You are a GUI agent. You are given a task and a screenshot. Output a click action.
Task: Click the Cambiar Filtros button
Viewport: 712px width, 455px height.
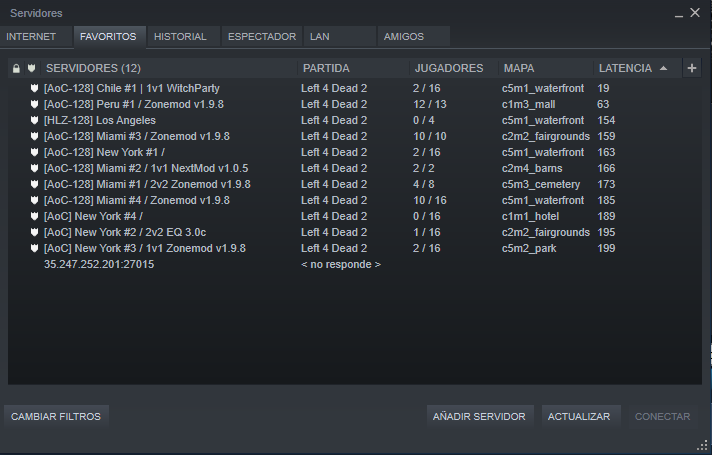(x=56, y=416)
